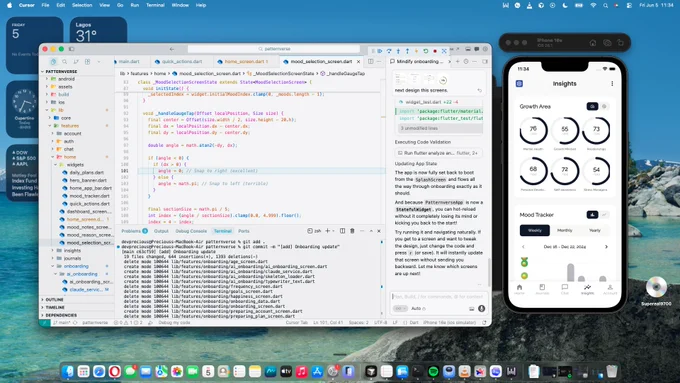Image resolution: width=680 pixels, height=383 pixels.
Task: Expand the insights folder
Action: pos(72,251)
